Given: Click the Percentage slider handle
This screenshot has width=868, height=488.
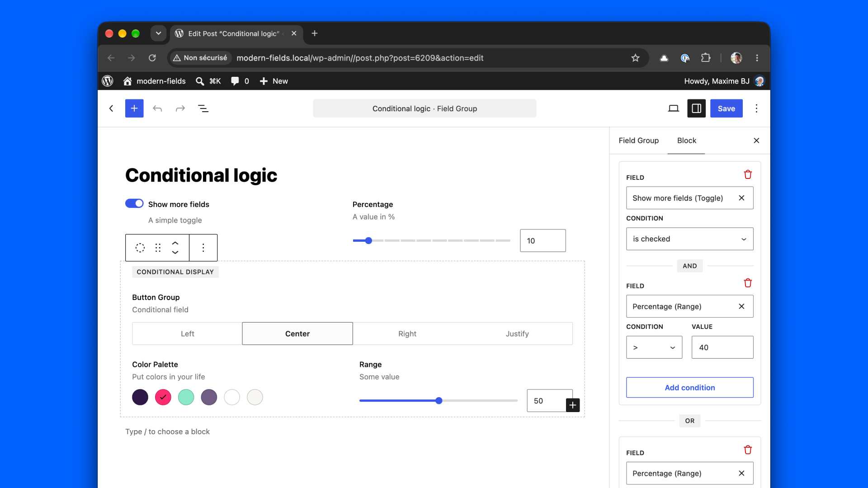Looking at the screenshot, I should [x=368, y=240].
